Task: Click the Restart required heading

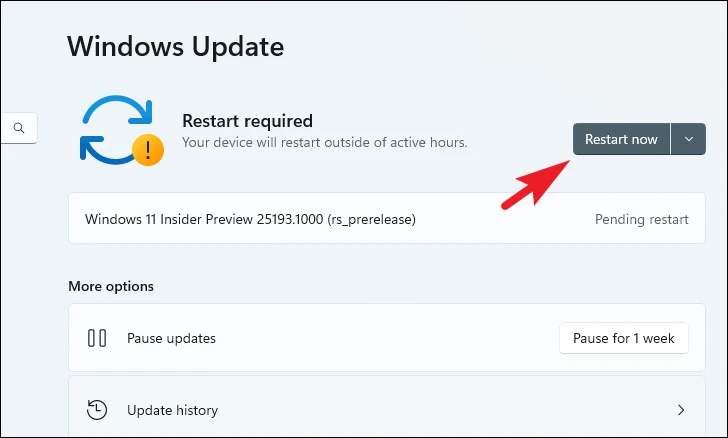Action: tap(247, 121)
